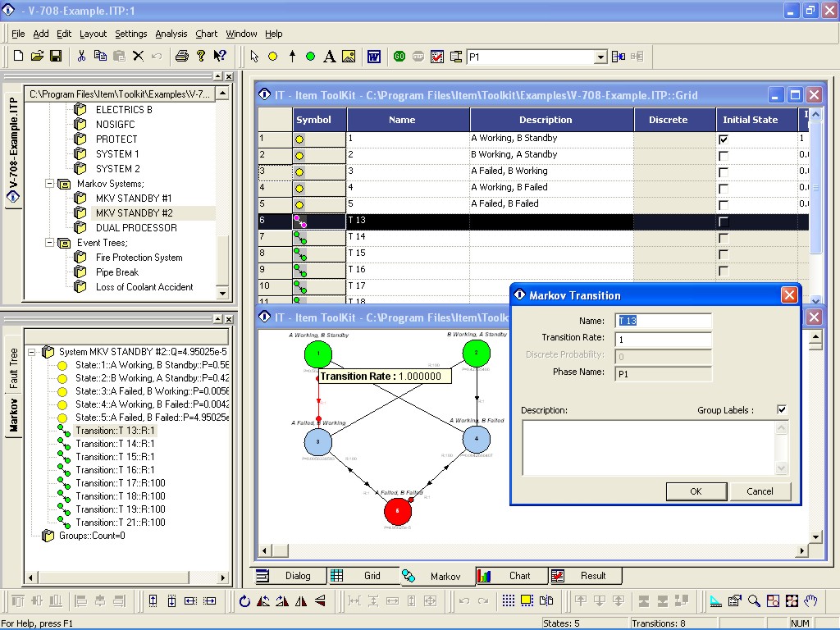The width and height of the screenshot is (840, 630).
Task: Click the red state 5 node
Action: coord(397,510)
